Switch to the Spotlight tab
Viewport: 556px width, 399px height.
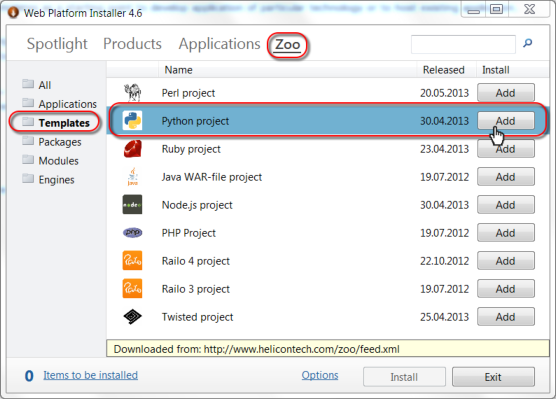pos(57,44)
